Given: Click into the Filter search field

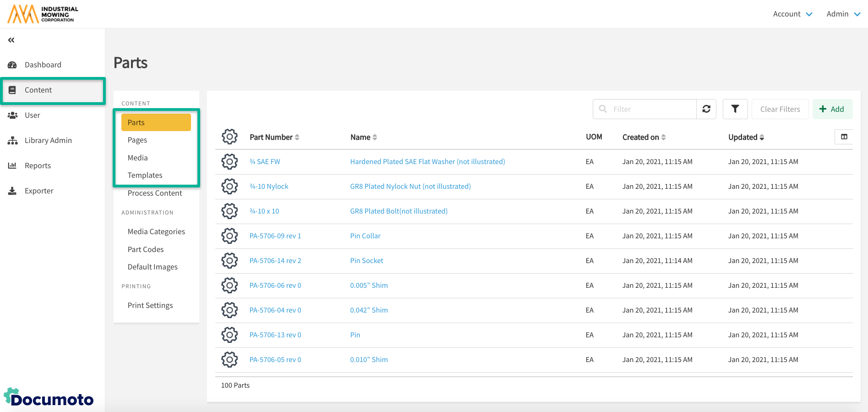Looking at the screenshot, I should pyautogui.click(x=650, y=109).
